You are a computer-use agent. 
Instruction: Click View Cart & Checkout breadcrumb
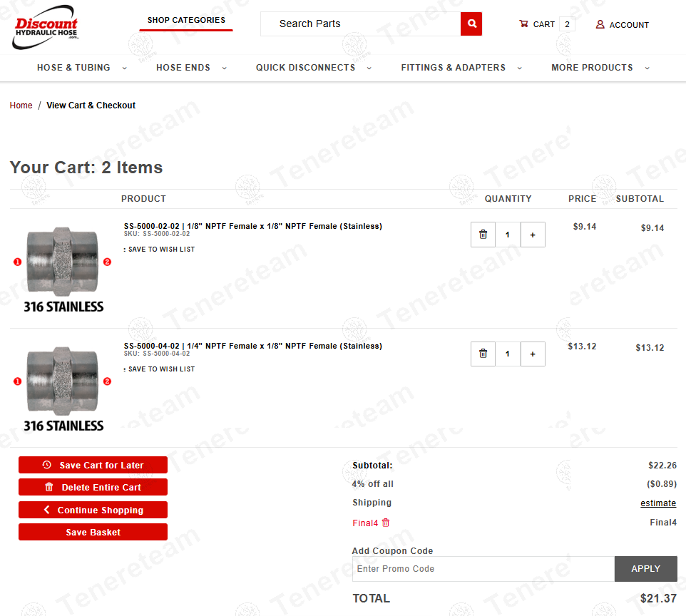click(91, 106)
